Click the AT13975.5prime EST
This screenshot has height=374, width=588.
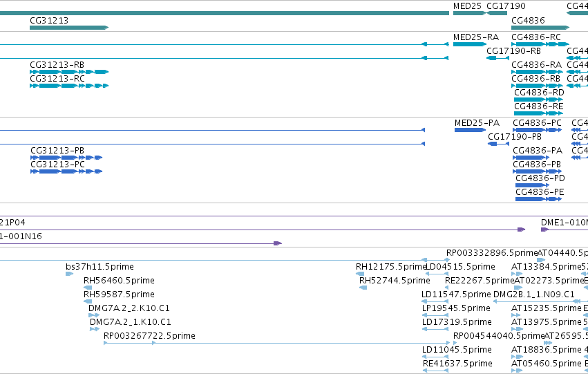517,329
